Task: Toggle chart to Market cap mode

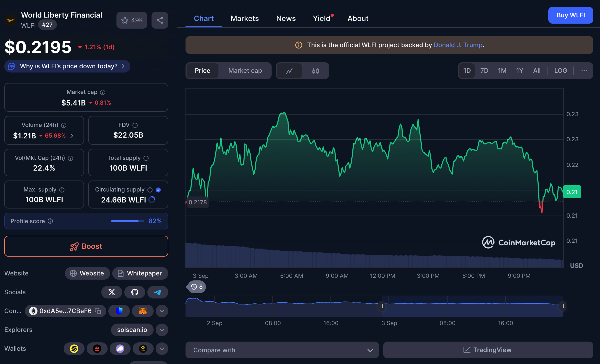Action: coord(245,71)
